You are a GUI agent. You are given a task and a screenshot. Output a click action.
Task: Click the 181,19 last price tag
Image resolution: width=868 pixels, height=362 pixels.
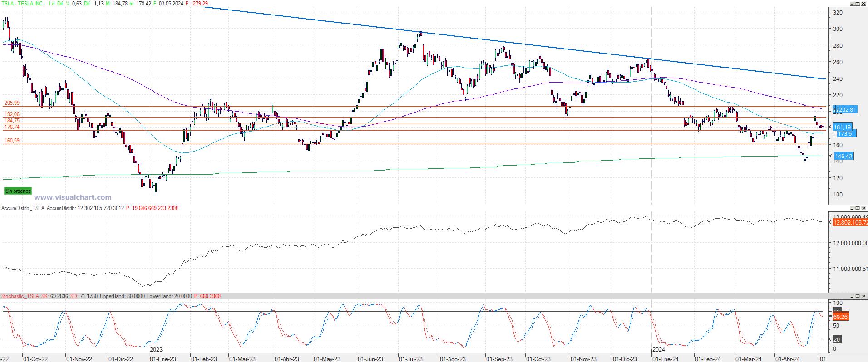point(843,127)
